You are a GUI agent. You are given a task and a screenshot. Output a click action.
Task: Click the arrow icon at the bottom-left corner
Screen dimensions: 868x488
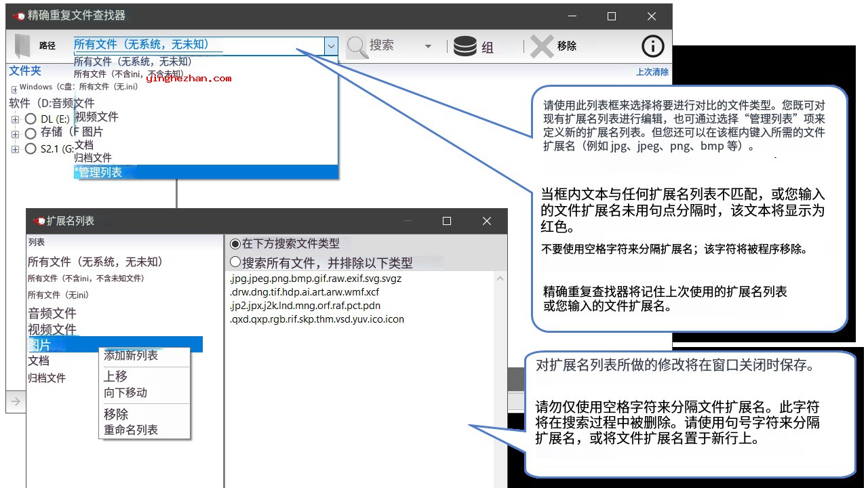point(16,401)
